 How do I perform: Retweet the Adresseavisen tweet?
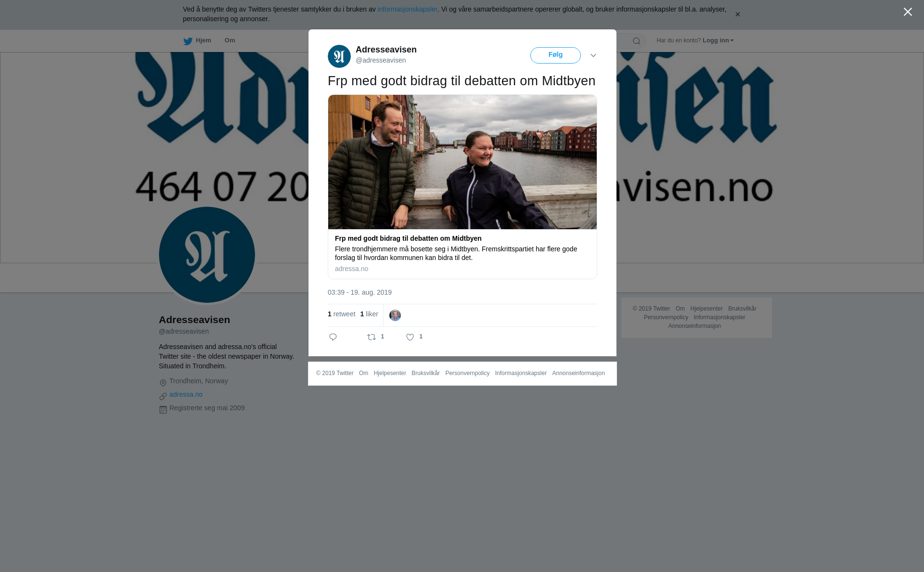(372, 337)
